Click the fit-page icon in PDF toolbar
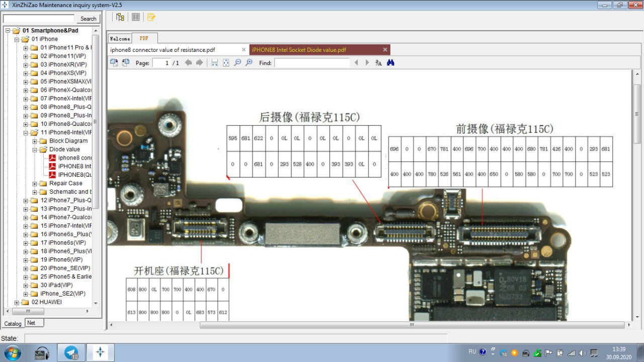Image resolution: width=644 pixels, height=362 pixels. click(226, 62)
